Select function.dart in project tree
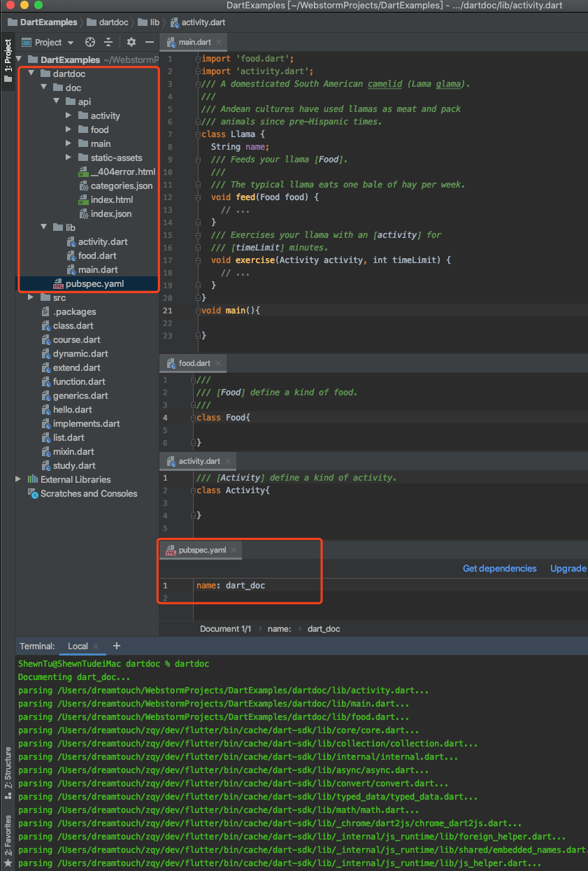This screenshot has height=871, width=588. 73,381
